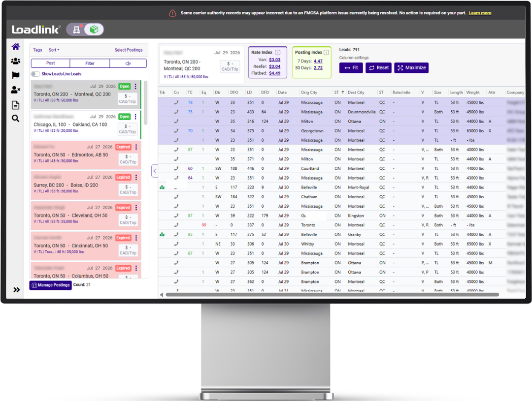Sort by the Rate/mile column header
This screenshot has width=532, height=402.
point(401,92)
